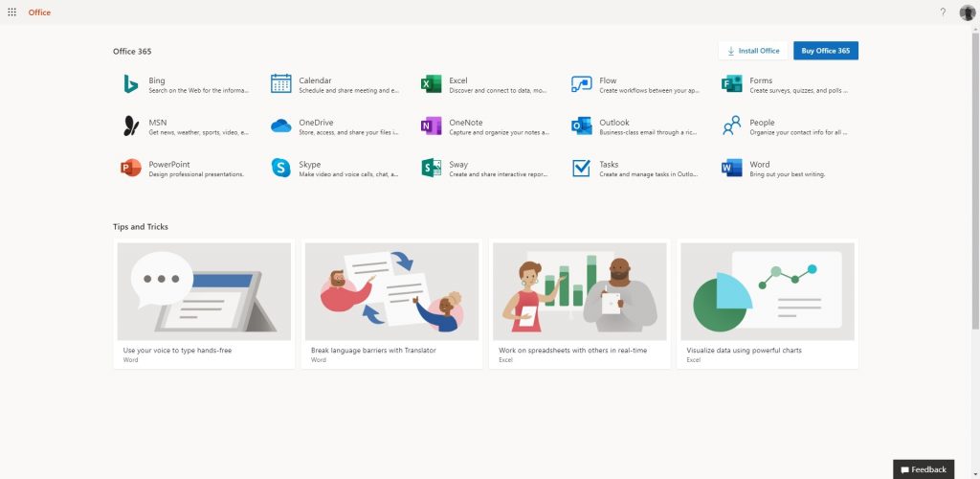980x479 pixels.
Task: Click the Bing app icon
Action: (130, 83)
